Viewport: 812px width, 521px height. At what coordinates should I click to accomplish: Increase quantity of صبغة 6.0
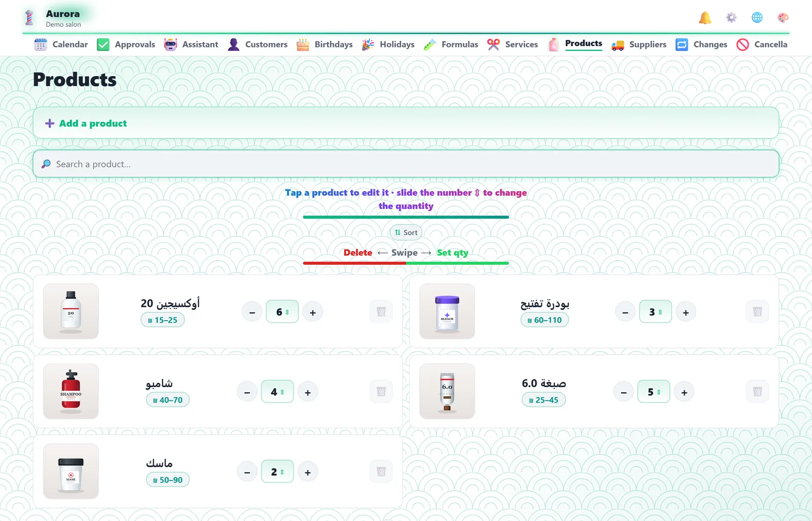[684, 392]
